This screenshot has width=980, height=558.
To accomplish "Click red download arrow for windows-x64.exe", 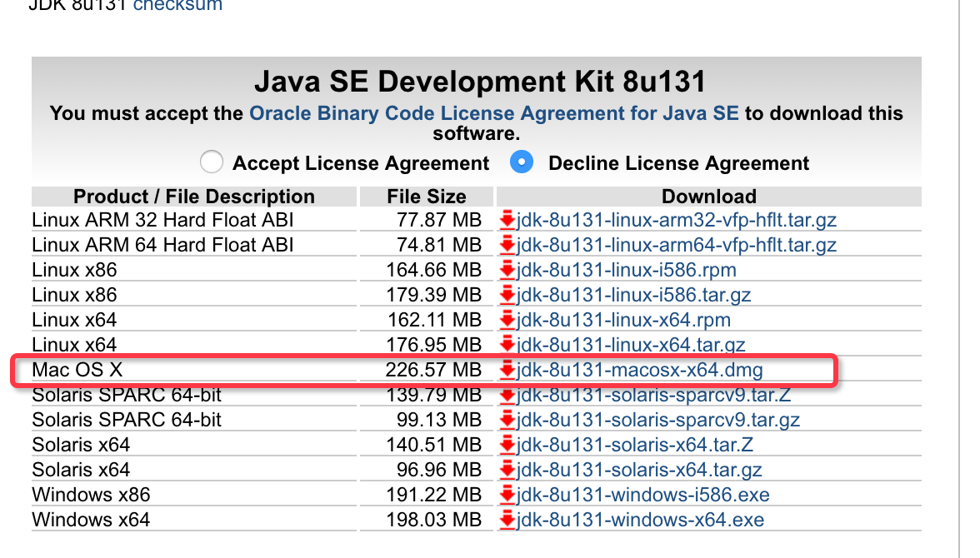I will 507,520.
